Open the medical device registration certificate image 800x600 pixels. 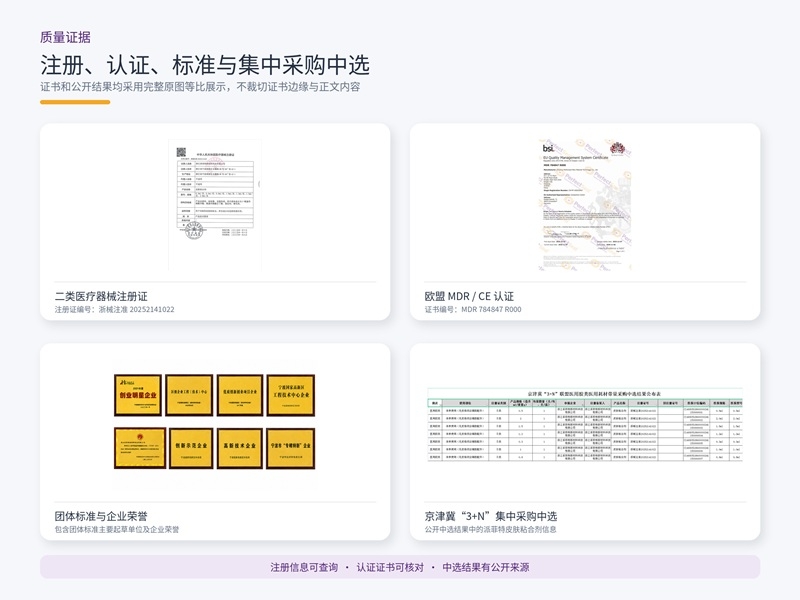point(215,204)
